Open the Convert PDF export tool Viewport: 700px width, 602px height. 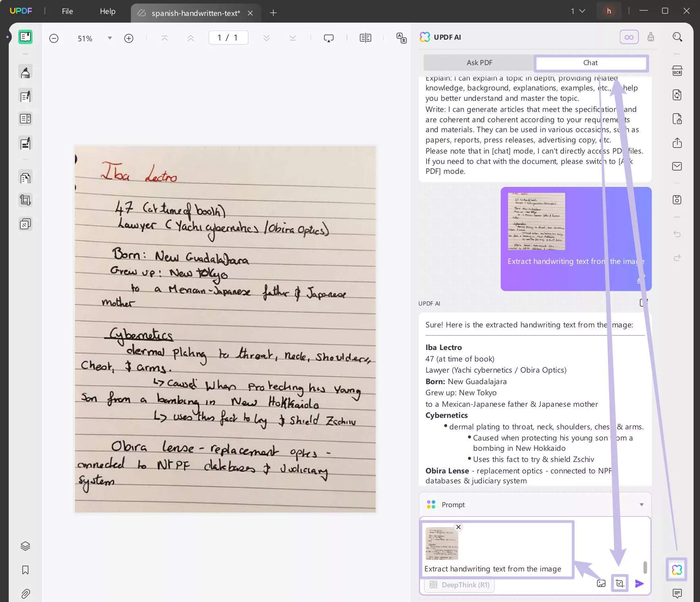click(677, 95)
